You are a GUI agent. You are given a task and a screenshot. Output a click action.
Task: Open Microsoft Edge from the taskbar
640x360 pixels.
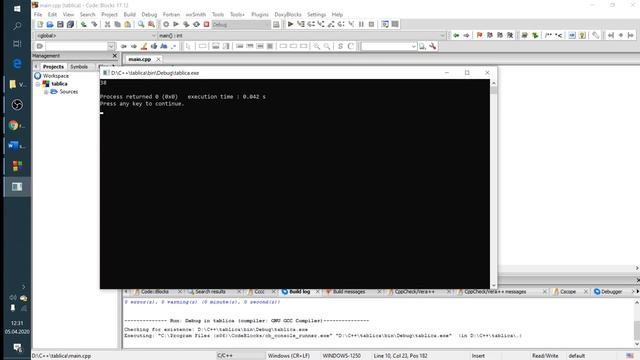(x=17, y=64)
